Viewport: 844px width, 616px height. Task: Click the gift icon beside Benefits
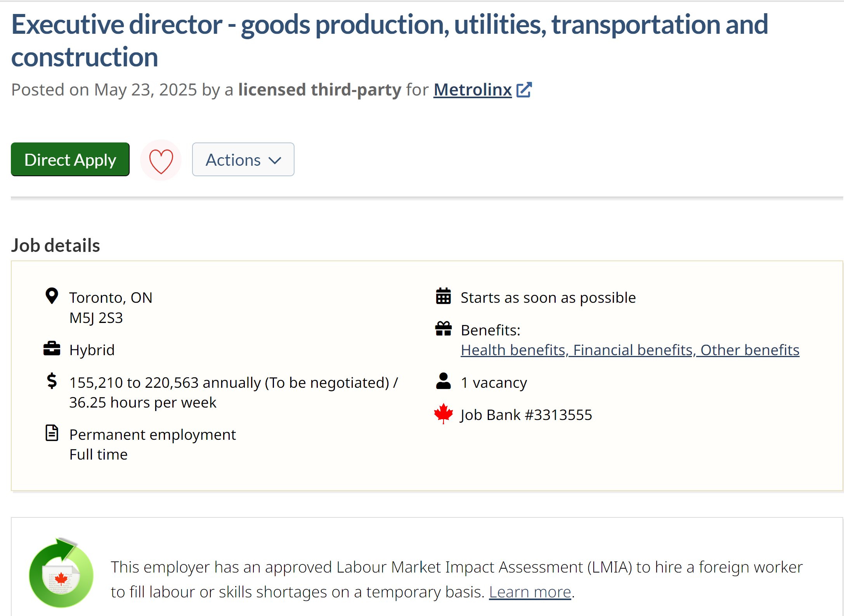443,329
